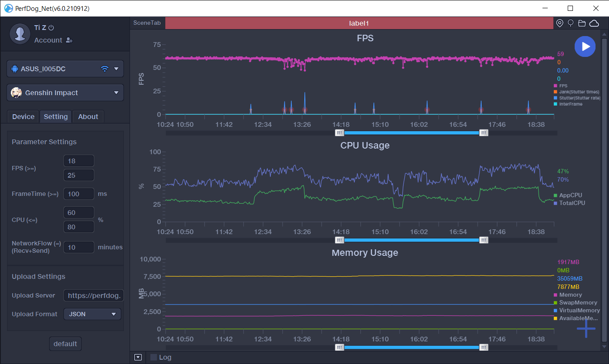
Task: Switch to the About tab
Action: click(88, 116)
